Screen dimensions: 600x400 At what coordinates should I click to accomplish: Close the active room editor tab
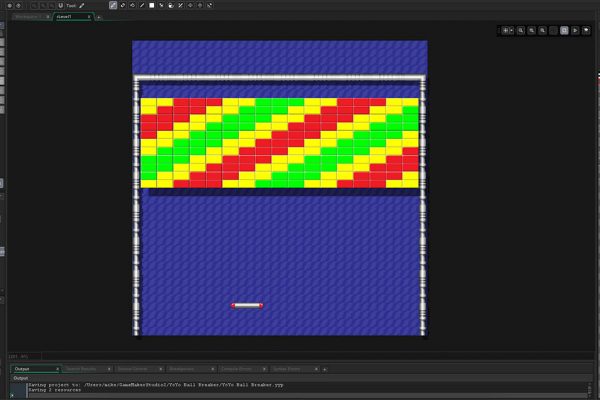click(x=89, y=17)
